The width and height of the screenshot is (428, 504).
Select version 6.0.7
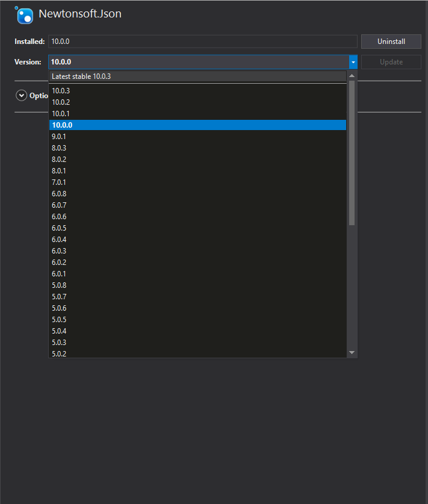pyautogui.click(x=197, y=205)
